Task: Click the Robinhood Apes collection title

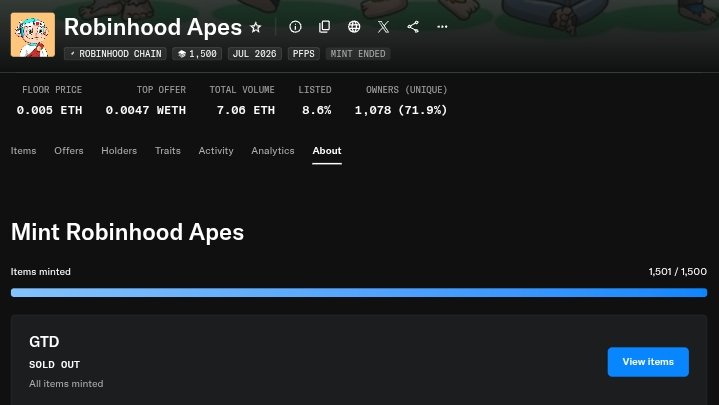Action: coord(153,27)
